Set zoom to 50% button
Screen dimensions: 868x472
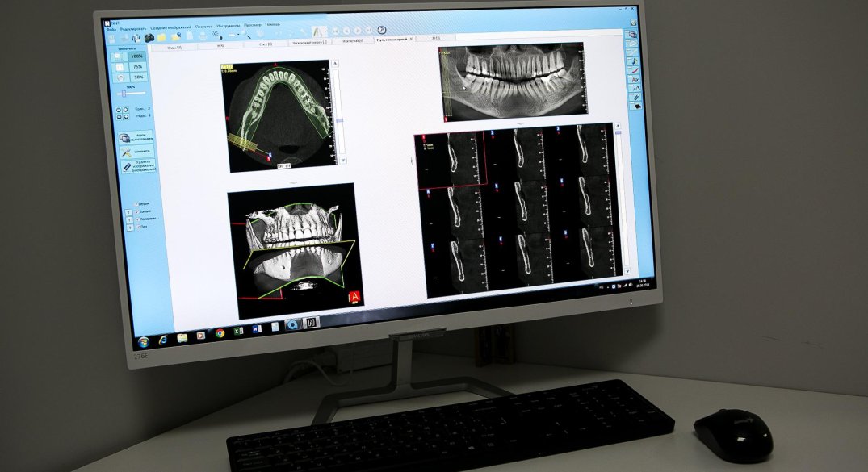[138, 77]
